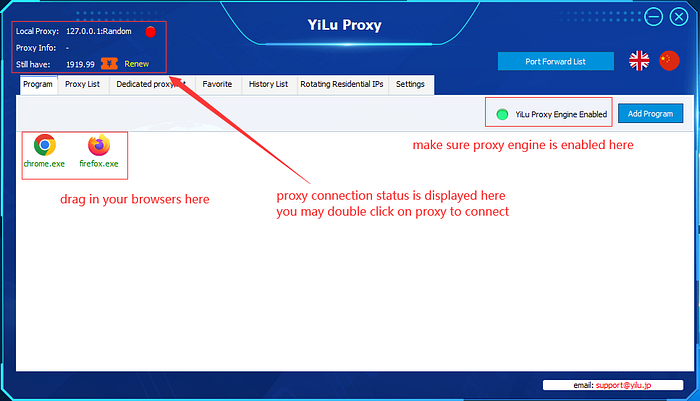Click the Proxy Info label
The width and height of the screenshot is (700, 401).
[36, 48]
